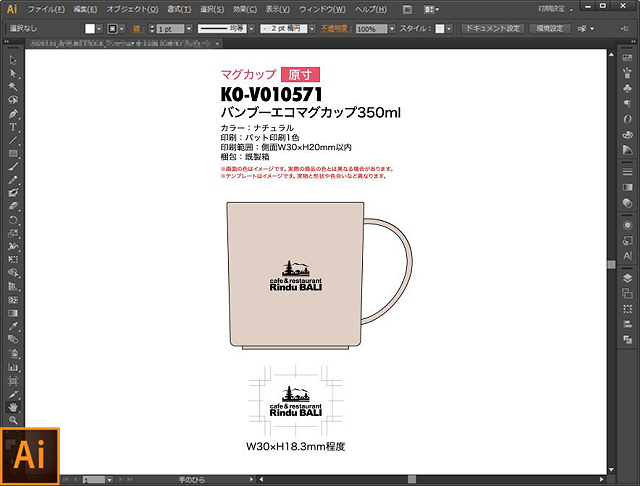Click the Rindu BALI logo on mug

click(x=294, y=280)
